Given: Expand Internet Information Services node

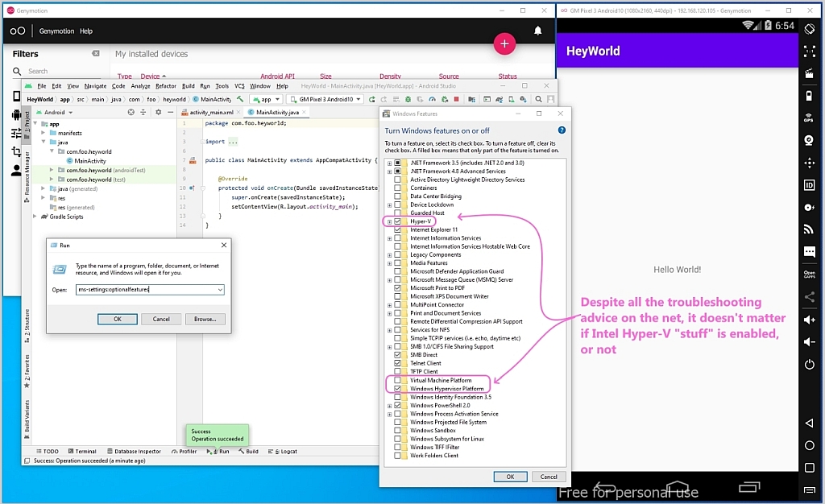Looking at the screenshot, I should coord(389,238).
